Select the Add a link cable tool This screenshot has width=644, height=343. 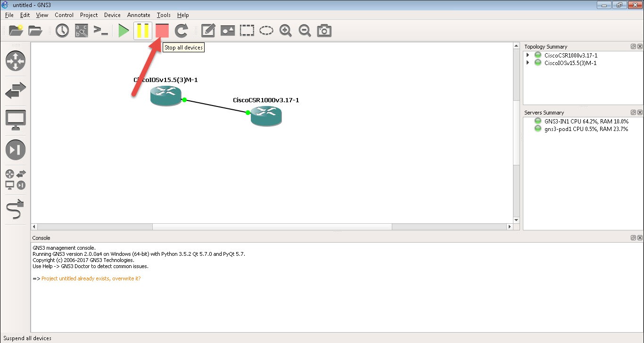tap(16, 209)
